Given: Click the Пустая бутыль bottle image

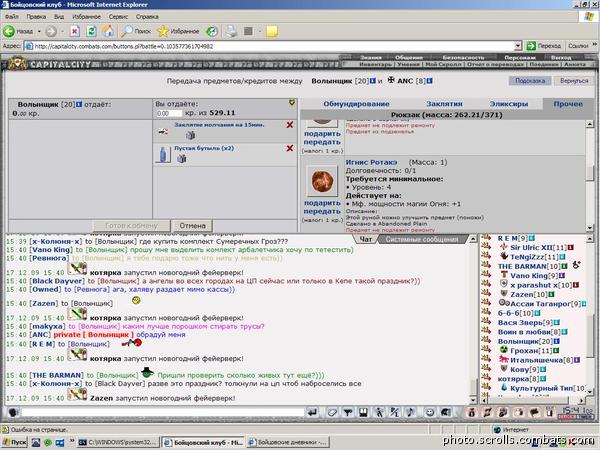Looking at the screenshot, I should [x=163, y=155].
